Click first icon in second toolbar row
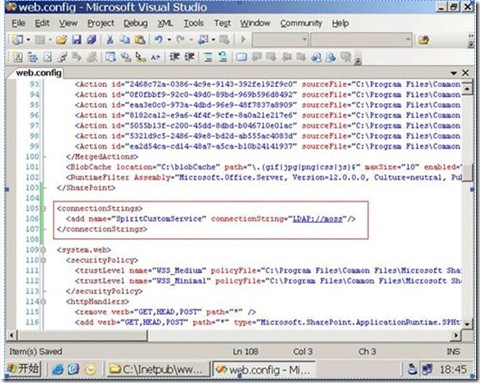This screenshot has width=480, height=383. [x=18, y=57]
